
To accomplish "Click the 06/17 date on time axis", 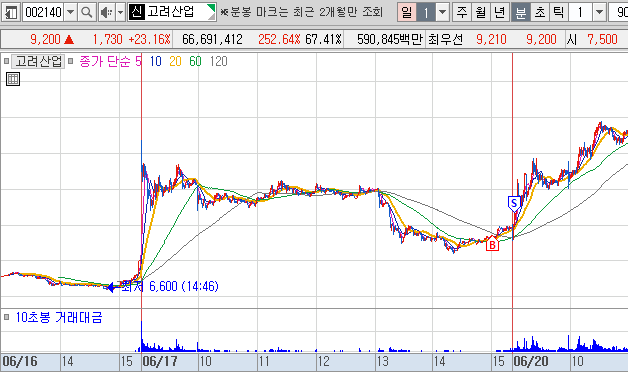I will pos(160,362).
